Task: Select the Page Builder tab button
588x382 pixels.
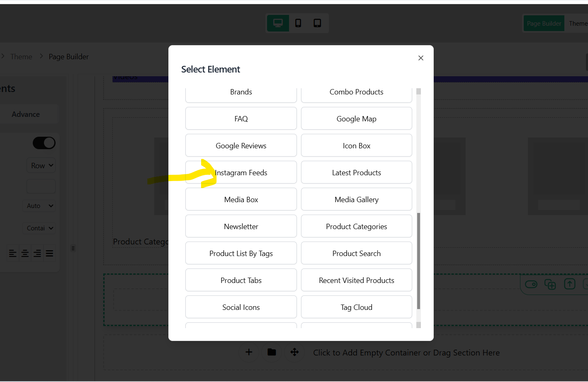Action: tap(544, 24)
